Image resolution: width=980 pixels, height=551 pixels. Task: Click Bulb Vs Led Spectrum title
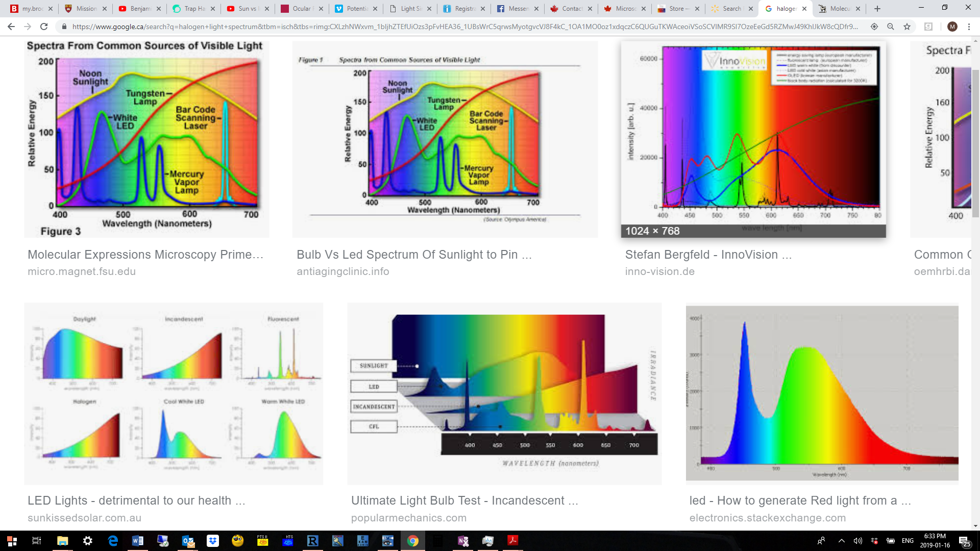pyautogui.click(x=414, y=255)
